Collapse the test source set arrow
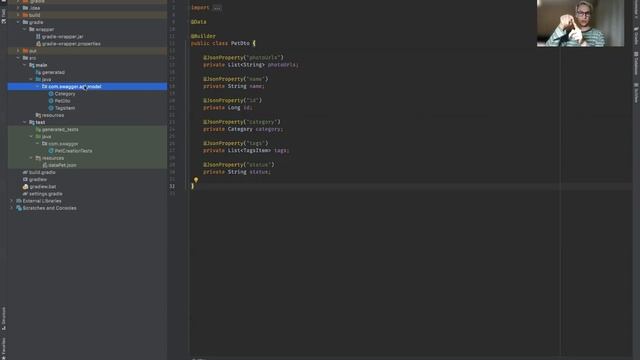The height and width of the screenshot is (360, 640). [x=25, y=122]
